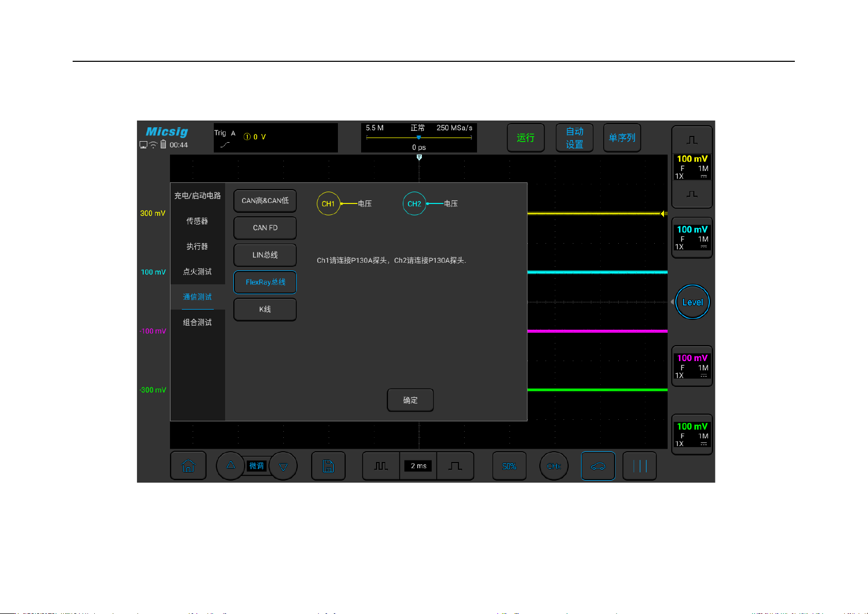Click the 单序列 single sequence button

pyautogui.click(x=622, y=138)
